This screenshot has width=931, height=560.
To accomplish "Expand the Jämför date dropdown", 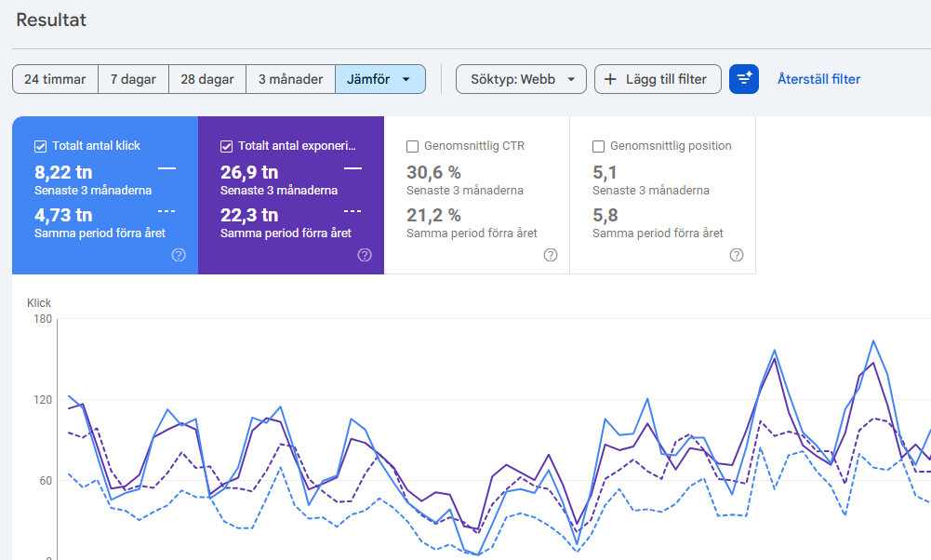I will (x=380, y=79).
